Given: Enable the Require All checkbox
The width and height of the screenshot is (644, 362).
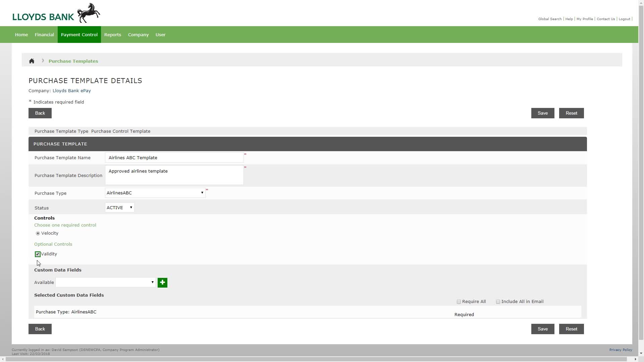Looking at the screenshot, I should pos(459,301).
